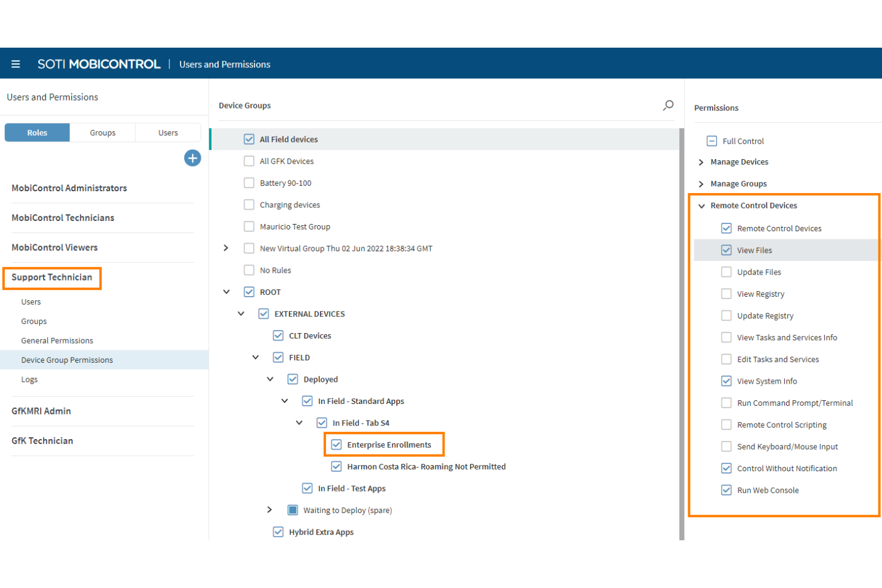882x588 pixels.
Task: Switch to the Roles tab
Action: pos(37,133)
